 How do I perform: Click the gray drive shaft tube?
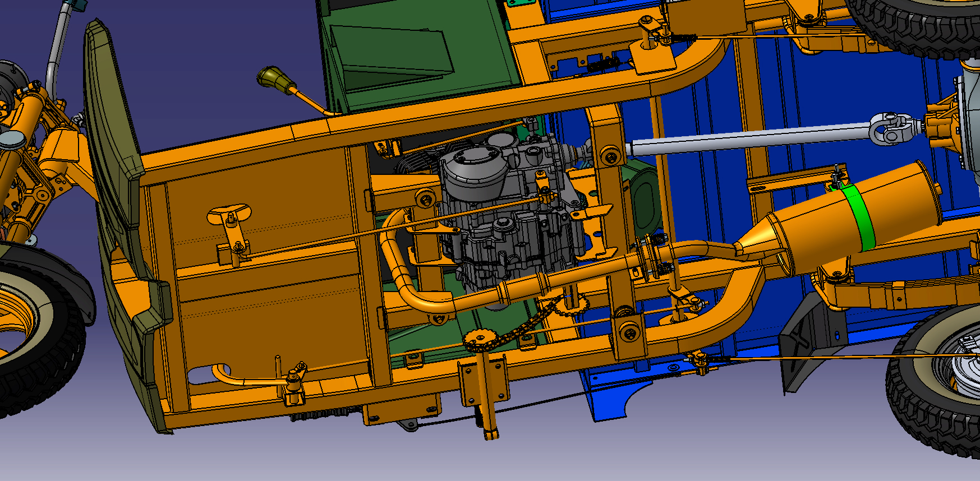click(x=746, y=139)
